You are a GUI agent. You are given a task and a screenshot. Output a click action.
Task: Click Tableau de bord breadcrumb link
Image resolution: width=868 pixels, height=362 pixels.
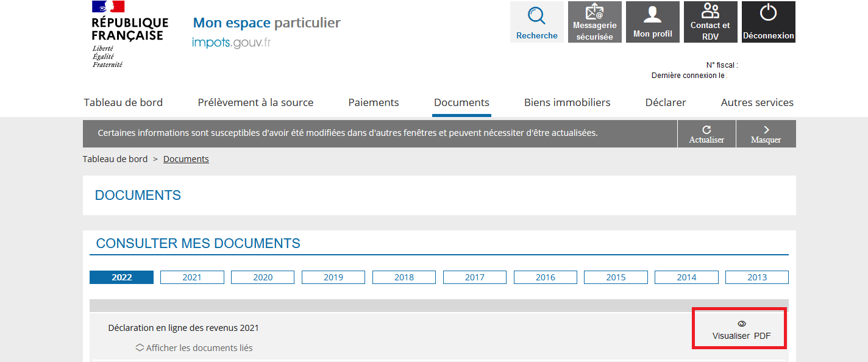point(115,159)
